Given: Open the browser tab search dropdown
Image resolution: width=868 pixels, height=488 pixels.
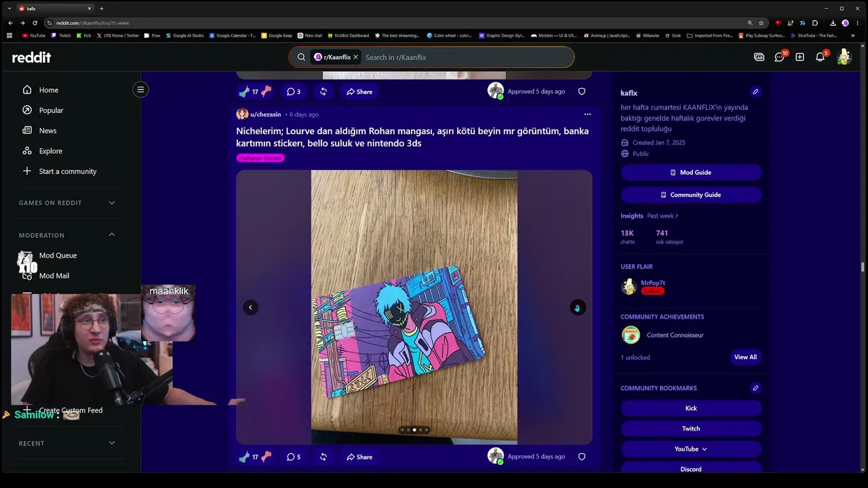Looking at the screenshot, I should 9,8.
